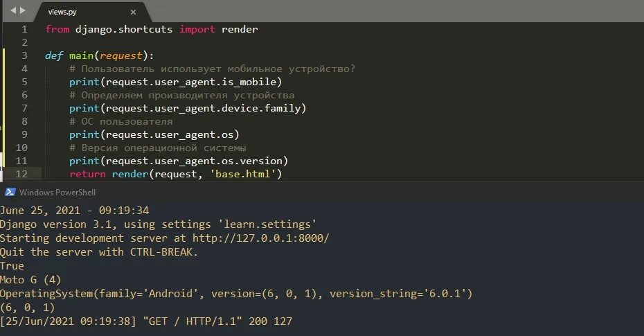Click the 'base.html' string on line 12
Viewport: 644px width, 336px height.
pyautogui.click(x=243, y=174)
